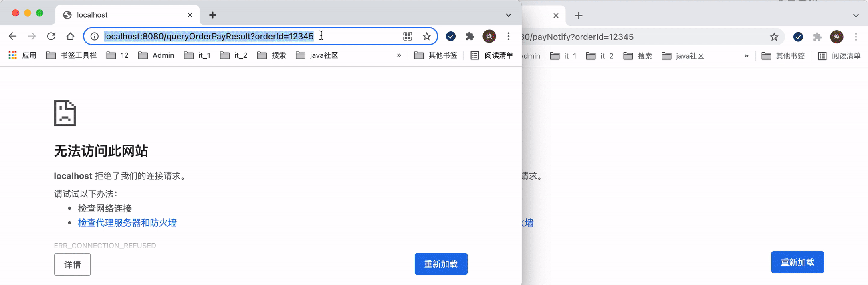The height and width of the screenshot is (285, 868).
Task: Show more bookmarks in front window
Action: 399,55
